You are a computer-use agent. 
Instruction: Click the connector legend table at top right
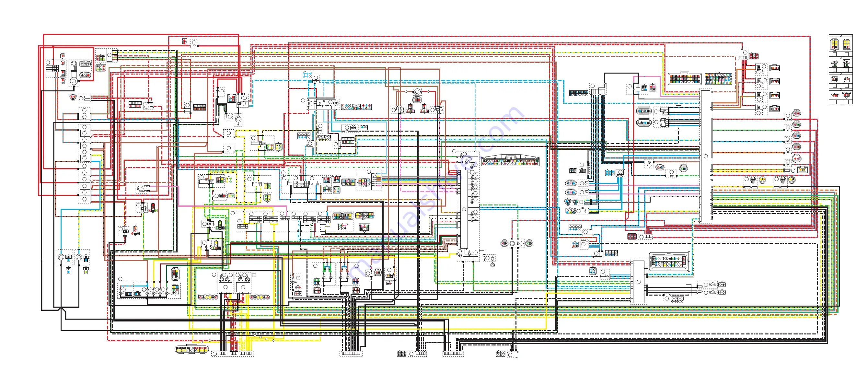[x=840, y=69]
